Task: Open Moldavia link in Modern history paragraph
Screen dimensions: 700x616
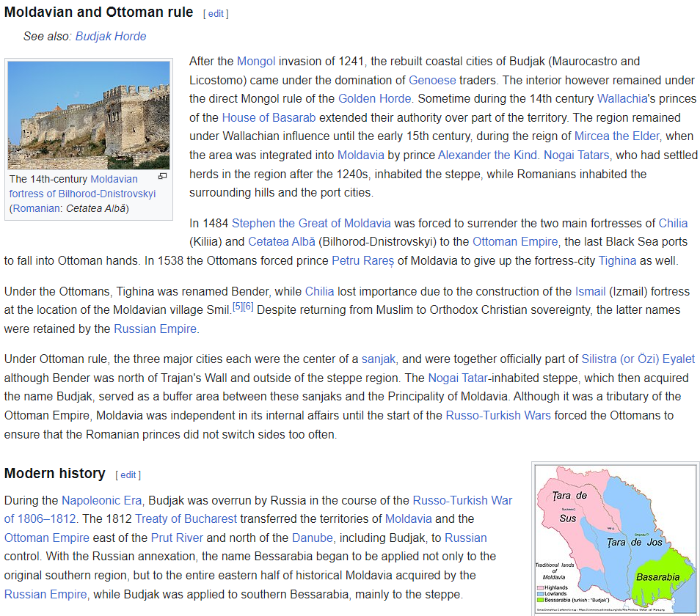Action: tap(409, 519)
